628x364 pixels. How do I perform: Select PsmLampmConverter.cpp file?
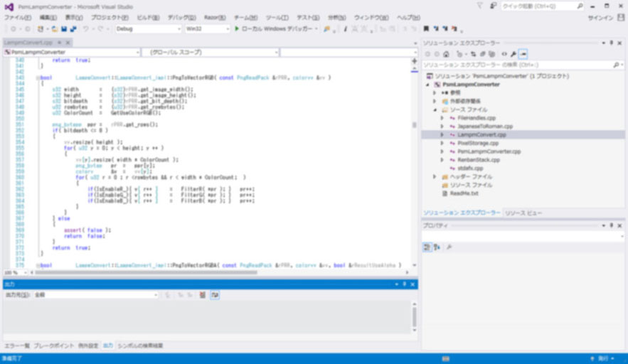[x=489, y=151]
